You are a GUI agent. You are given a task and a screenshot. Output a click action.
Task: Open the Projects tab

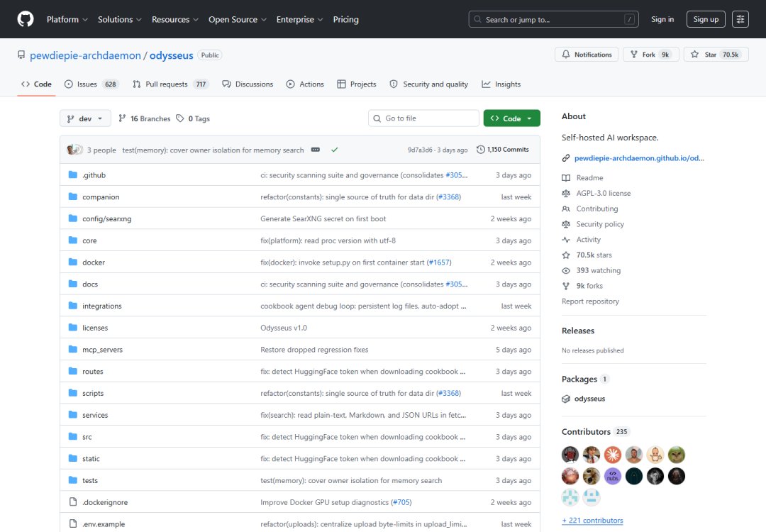coord(357,84)
